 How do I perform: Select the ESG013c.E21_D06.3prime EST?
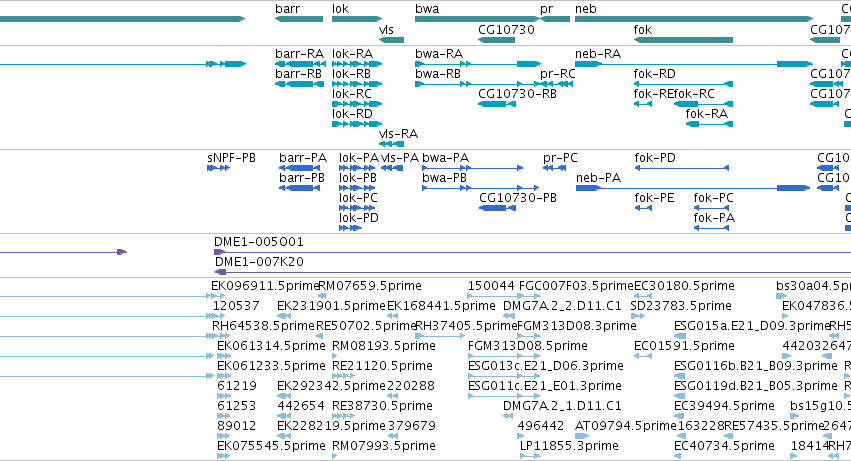(x=504, y=376)
